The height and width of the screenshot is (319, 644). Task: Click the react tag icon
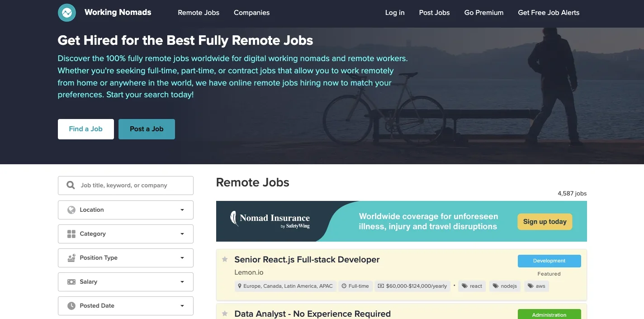[x=465, y=286]
